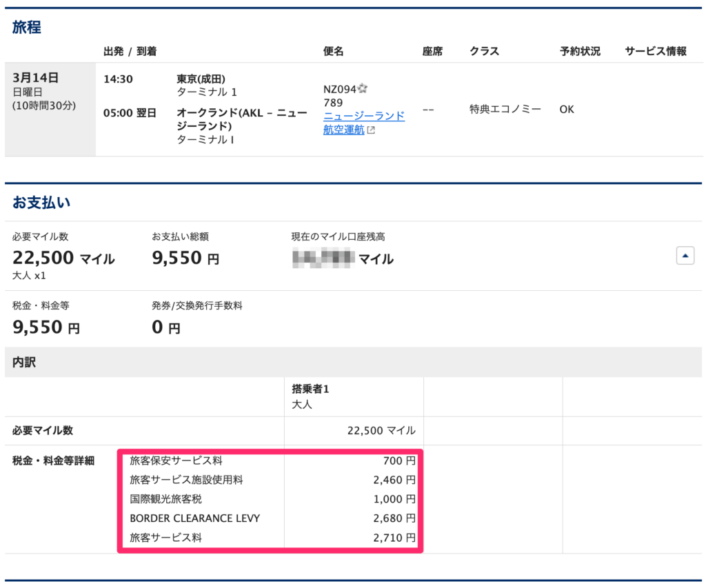The height and width of the screenshot is (588, 706).
Task: Click the total payment amount under お支払い総額
Action: (x=185, y=258)
